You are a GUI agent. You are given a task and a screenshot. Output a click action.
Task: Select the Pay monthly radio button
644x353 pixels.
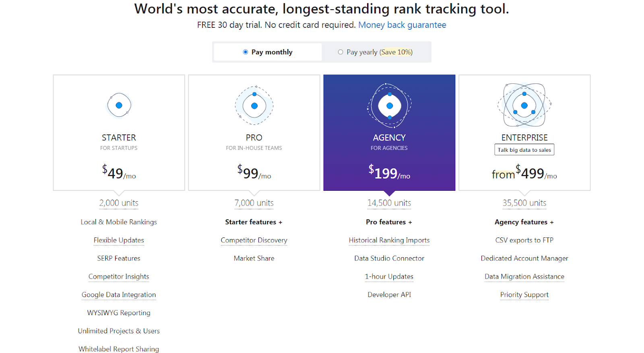pos(246,52)
